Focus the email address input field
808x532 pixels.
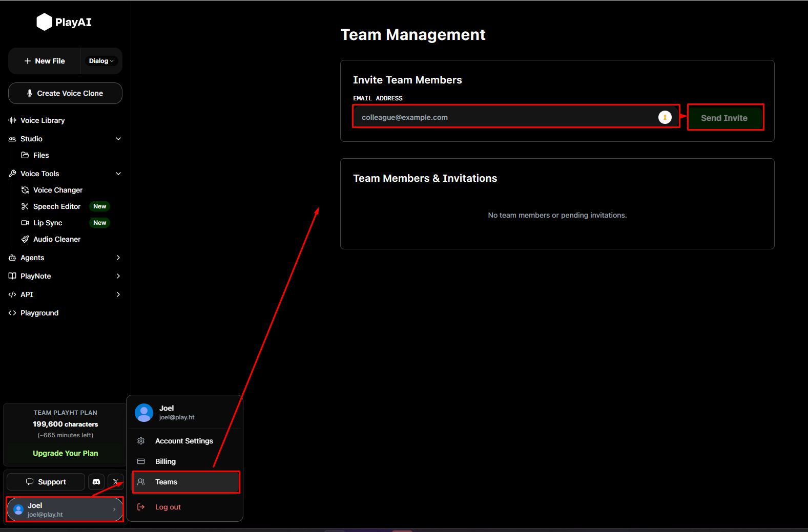click(516, 117)
